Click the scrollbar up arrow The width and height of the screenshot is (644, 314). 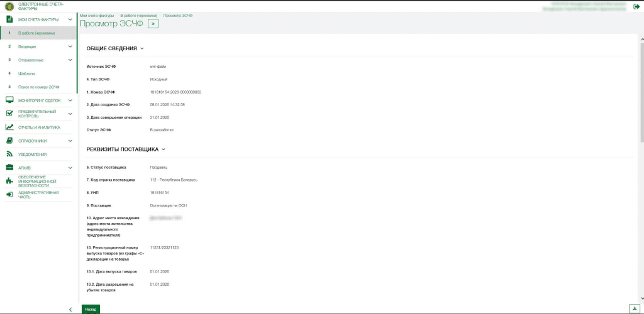pos(641,38)
